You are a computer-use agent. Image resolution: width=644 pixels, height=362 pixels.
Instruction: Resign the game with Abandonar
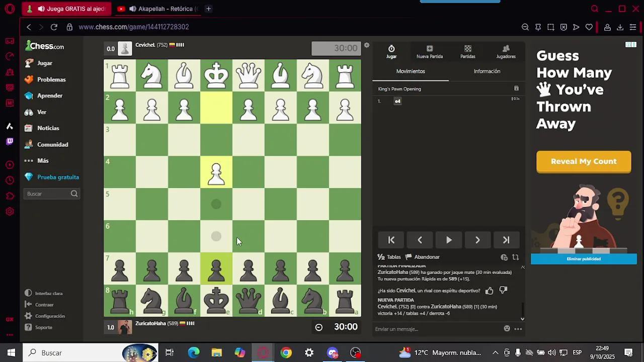tap(423, 257)
